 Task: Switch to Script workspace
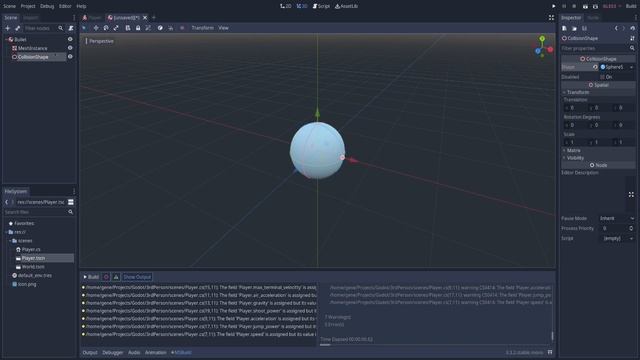point(321,6)
